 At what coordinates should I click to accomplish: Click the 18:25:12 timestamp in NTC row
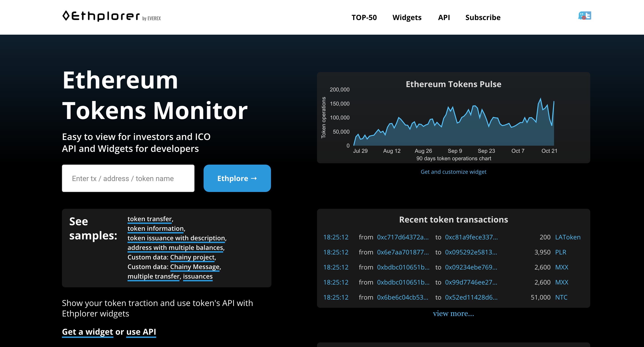pyautogui.click(x=336, y=297)
